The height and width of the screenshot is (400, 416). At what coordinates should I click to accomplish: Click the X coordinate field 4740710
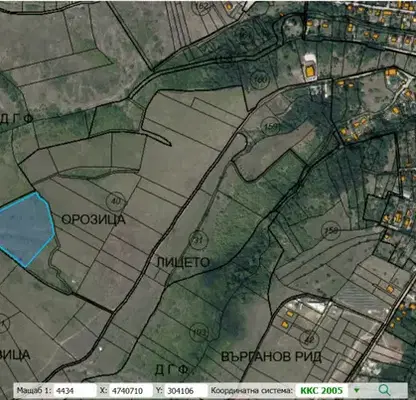tap(131, 390)
